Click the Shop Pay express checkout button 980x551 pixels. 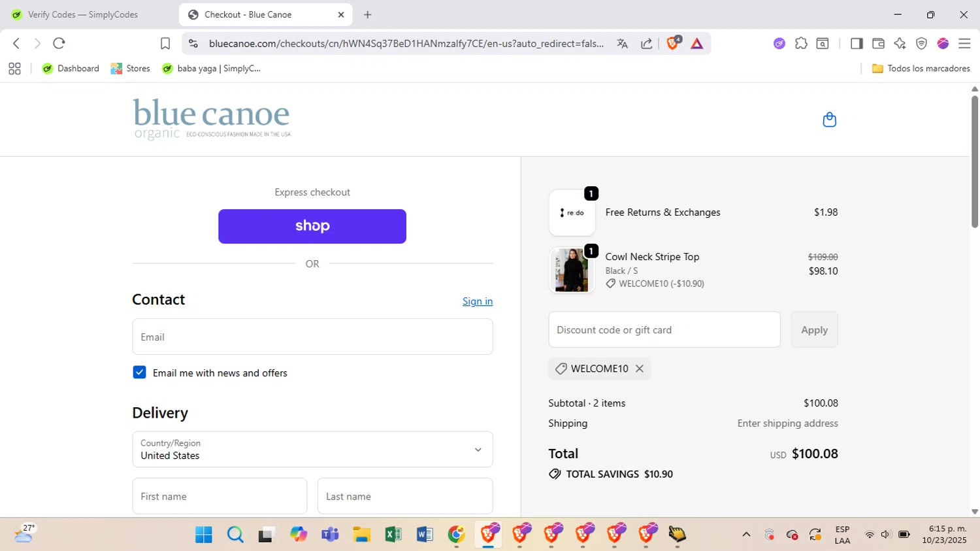312,226
